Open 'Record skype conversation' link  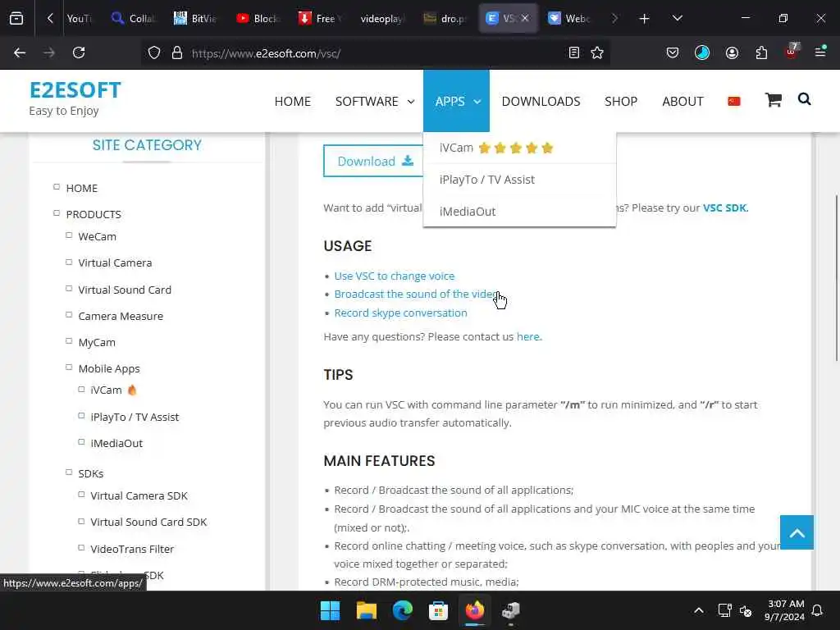pos(400,313)
